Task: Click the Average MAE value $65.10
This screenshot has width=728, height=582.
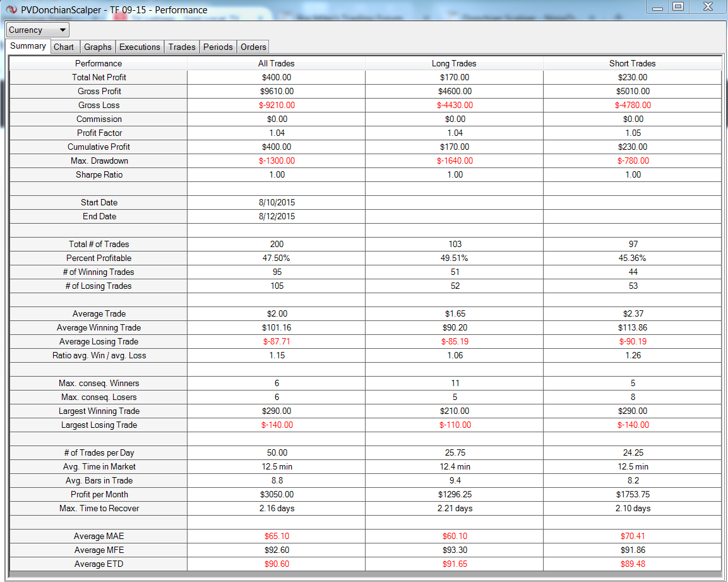Action: tap(277, 537)
